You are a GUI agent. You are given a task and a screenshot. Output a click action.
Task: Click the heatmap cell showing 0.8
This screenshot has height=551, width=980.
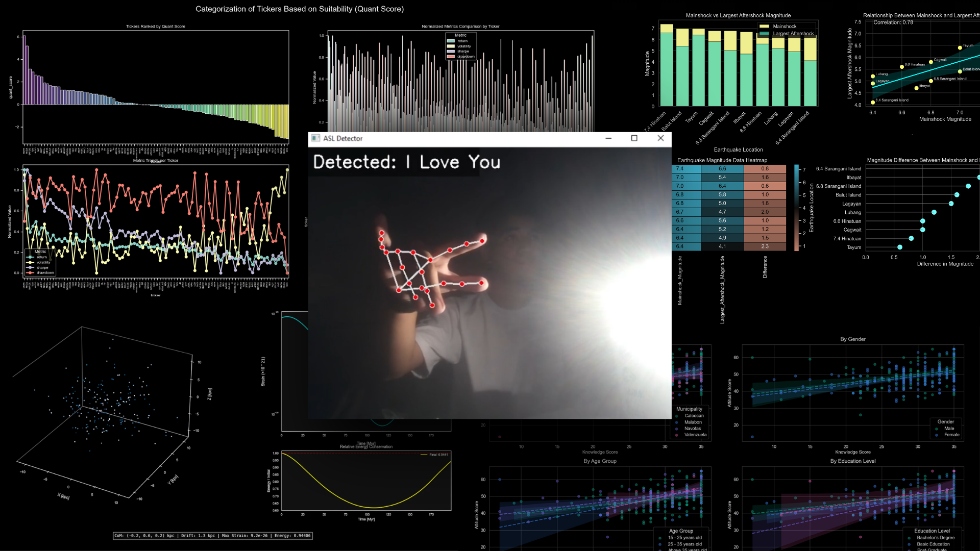(x=765, y=169)
